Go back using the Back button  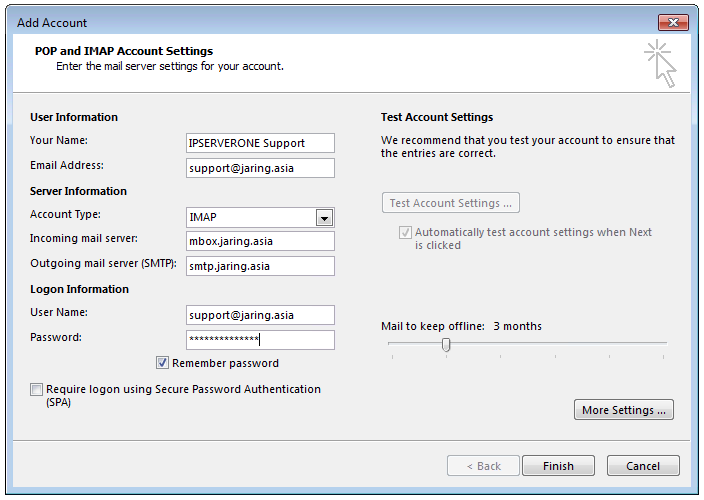coord(483,466)
